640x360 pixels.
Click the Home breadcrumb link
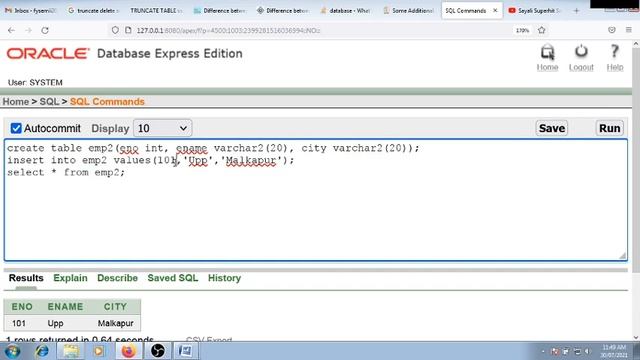tap(16, 102)
